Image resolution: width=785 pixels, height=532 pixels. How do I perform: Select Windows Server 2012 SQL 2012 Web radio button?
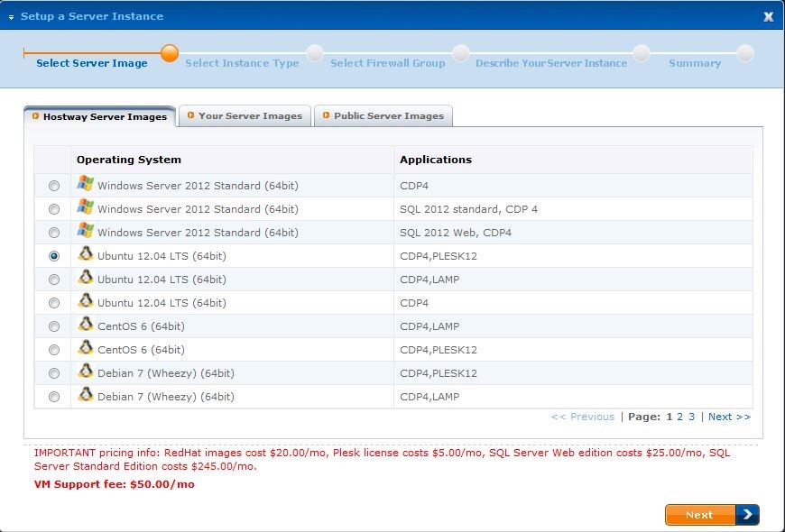54,233
